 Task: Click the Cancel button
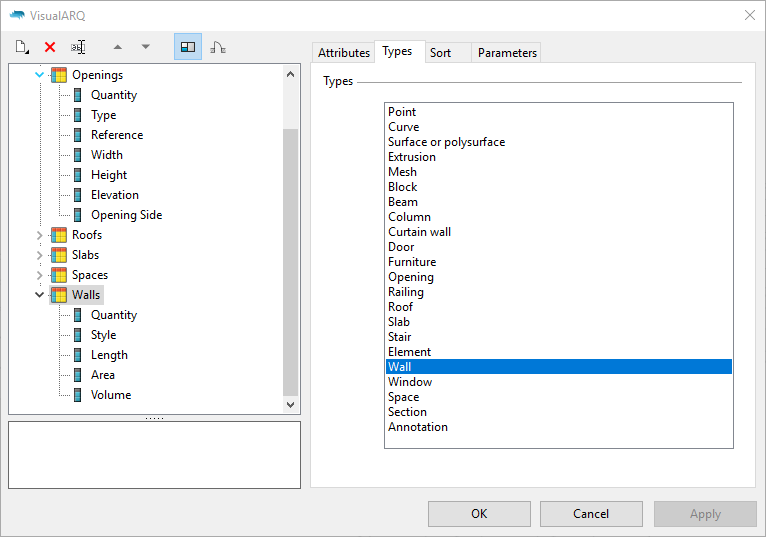[x=591, y=514]
